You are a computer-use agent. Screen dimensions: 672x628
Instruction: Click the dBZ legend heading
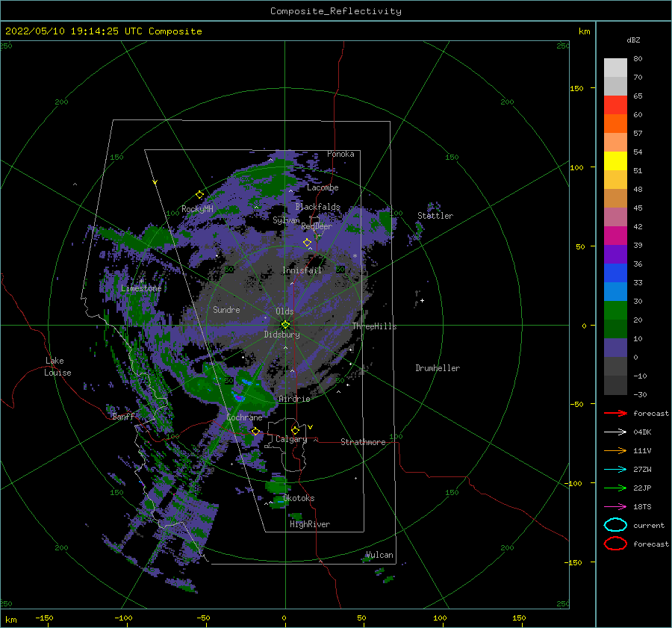[x=633, y=40]
